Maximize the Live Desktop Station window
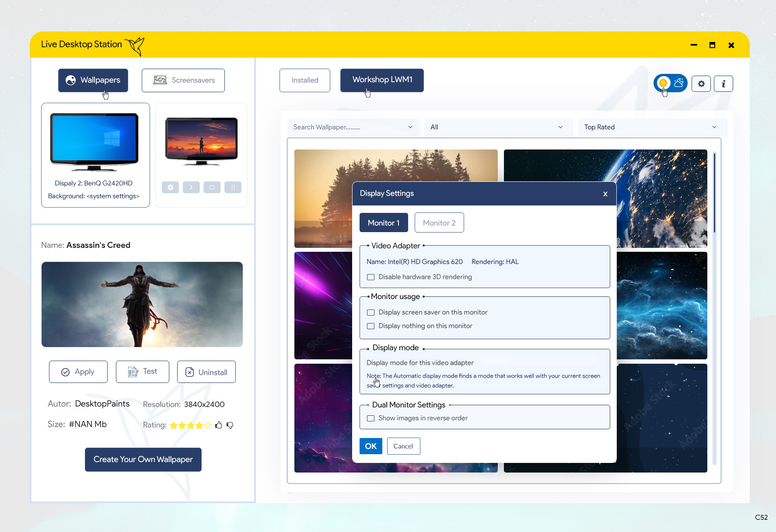The height and width of the screenshot is (532, 776). [x=713, y=45]
